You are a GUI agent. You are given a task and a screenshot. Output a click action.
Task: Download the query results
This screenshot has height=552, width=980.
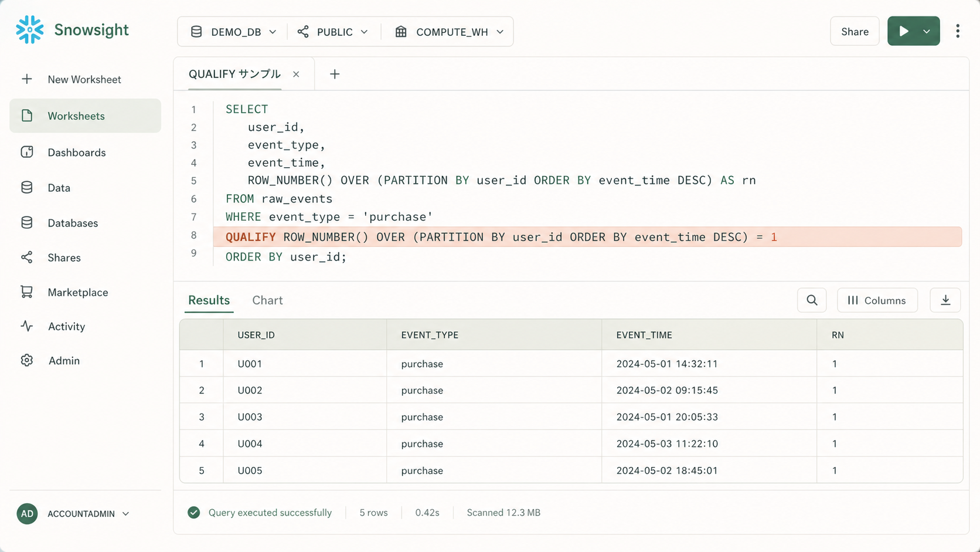[945, 300]
